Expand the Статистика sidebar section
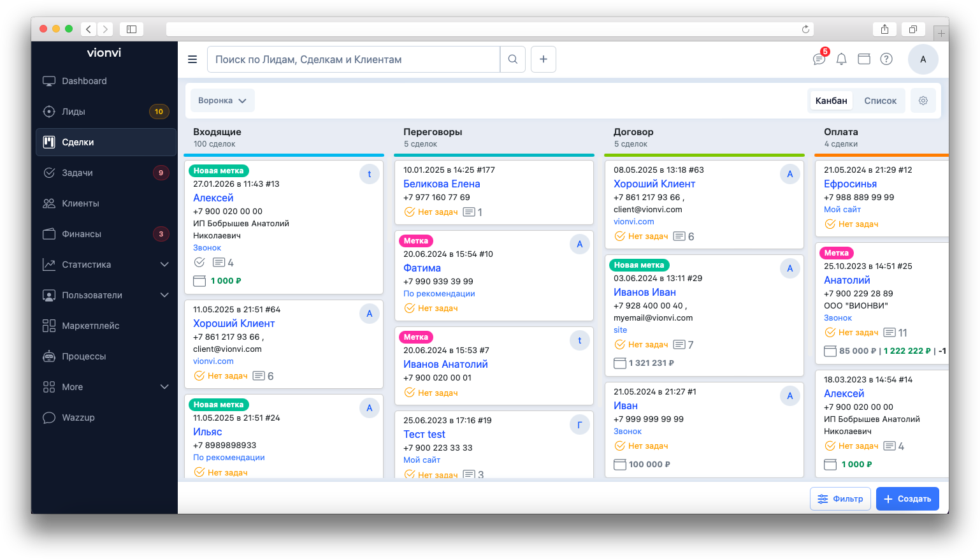The image size is (980, 559). tap(164, 265)
